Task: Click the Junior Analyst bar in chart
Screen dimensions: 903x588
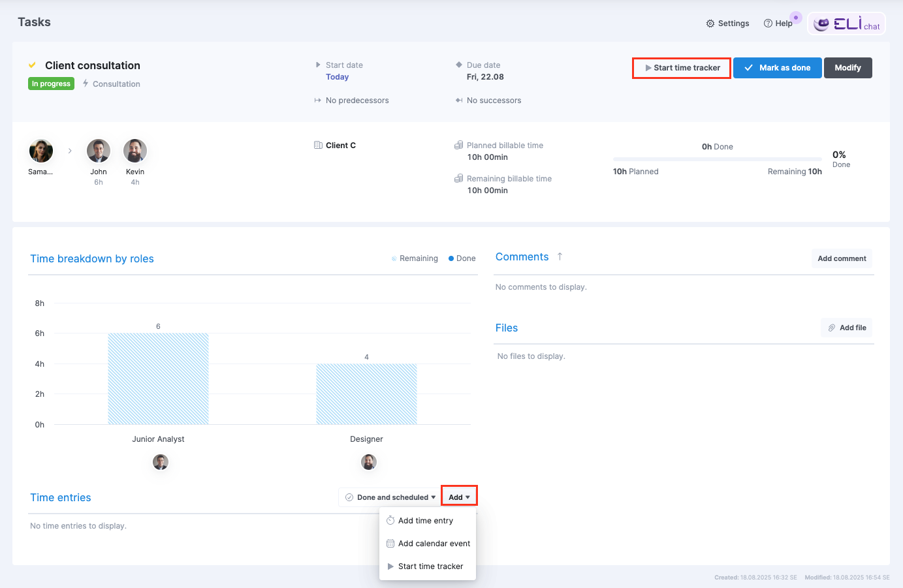Action: pos(158,379)
